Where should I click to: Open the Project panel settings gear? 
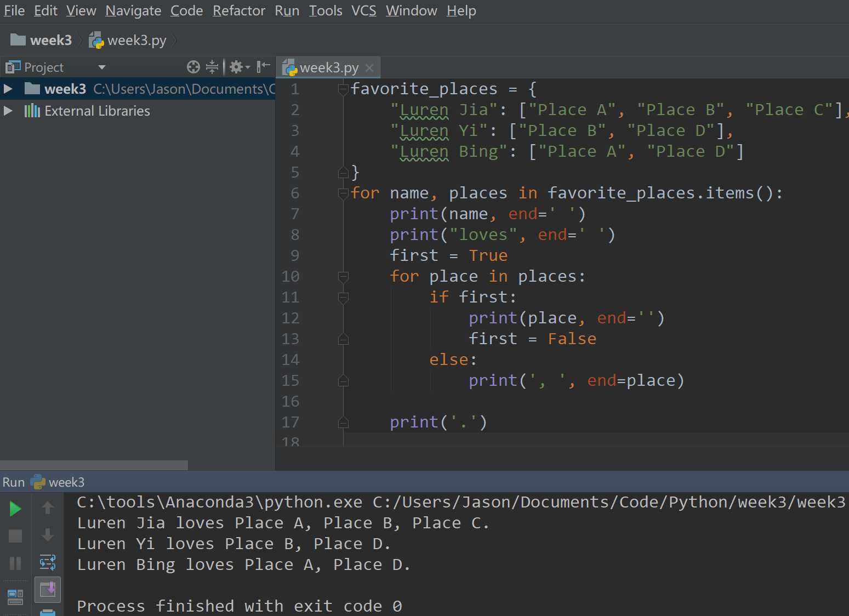pos(240,67)
